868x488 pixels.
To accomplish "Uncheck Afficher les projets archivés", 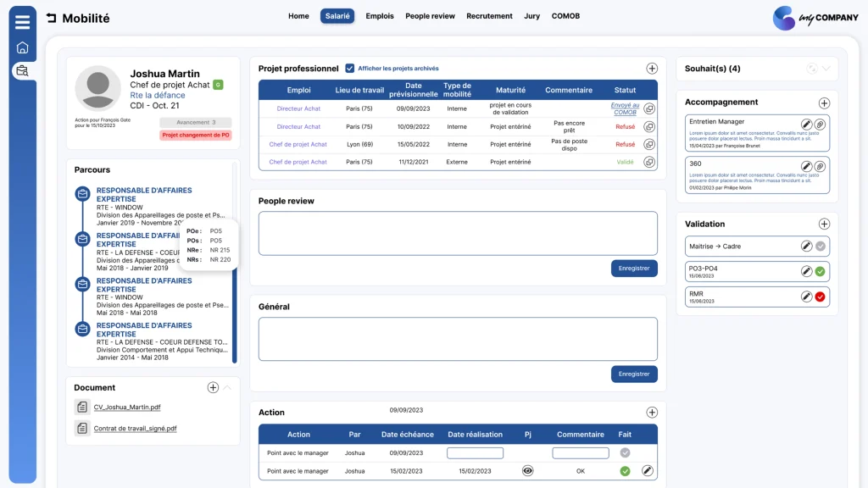I will (x=350, y=68).
